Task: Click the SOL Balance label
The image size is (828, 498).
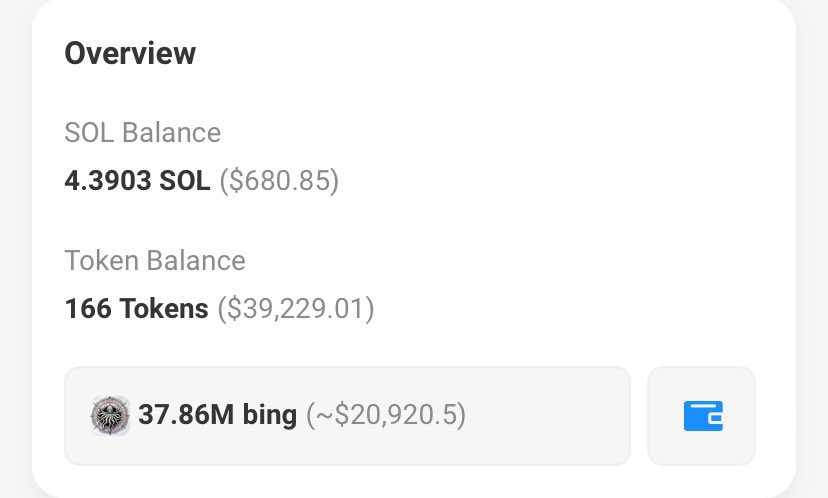Action: pyautogui.click(x=143, y=132)
